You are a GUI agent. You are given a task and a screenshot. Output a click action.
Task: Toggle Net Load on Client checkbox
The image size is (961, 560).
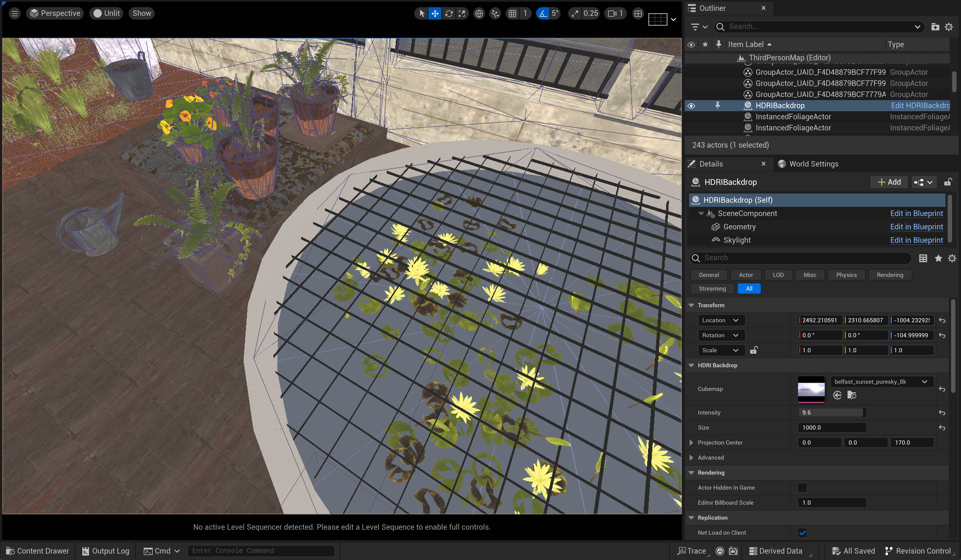point(802,533)
